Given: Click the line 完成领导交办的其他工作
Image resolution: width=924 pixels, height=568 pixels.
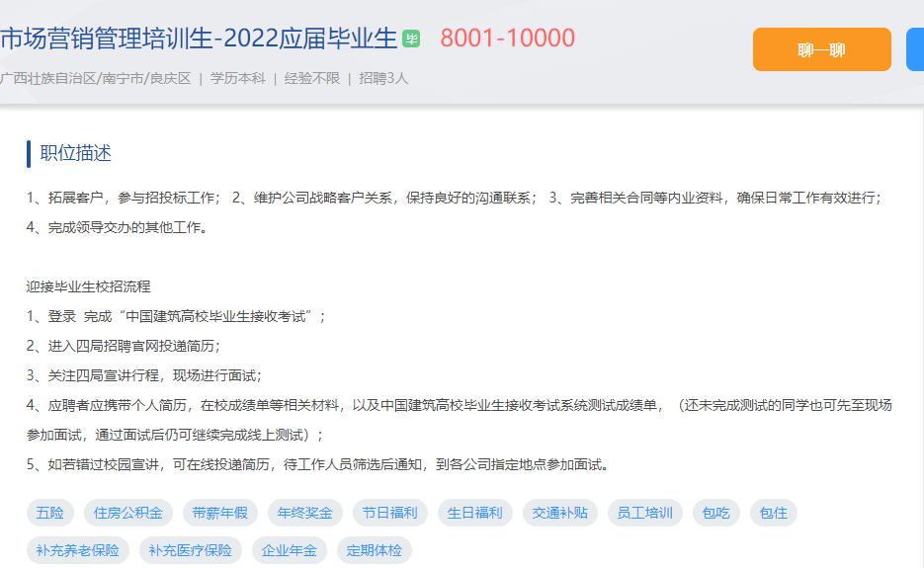Looking at the screenshot, I should (x=118, y=227).
